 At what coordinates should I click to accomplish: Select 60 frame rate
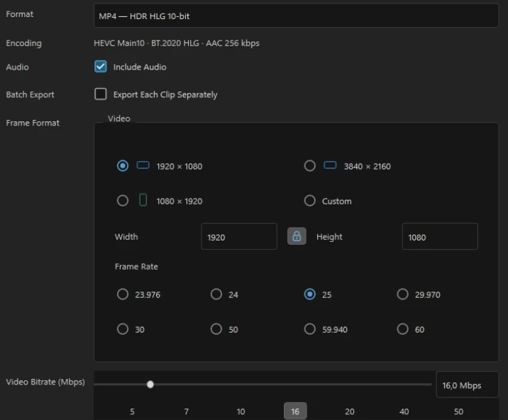coord(403,329)
